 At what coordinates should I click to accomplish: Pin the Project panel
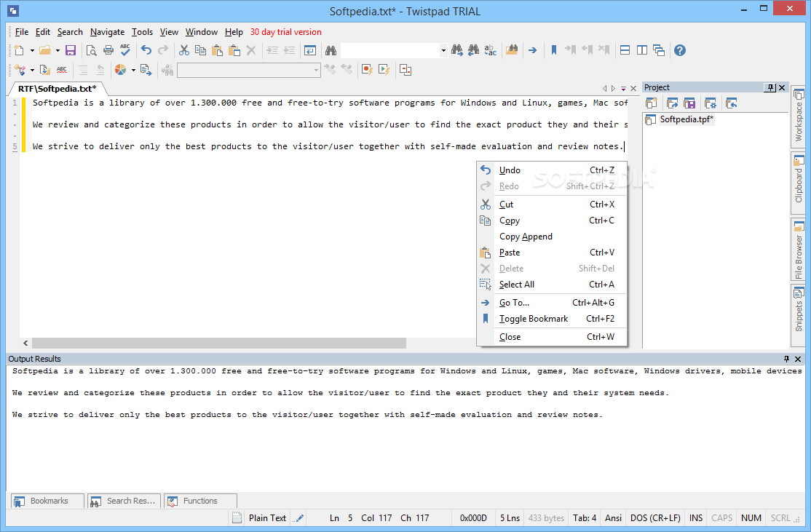click(x=770, y=87)
